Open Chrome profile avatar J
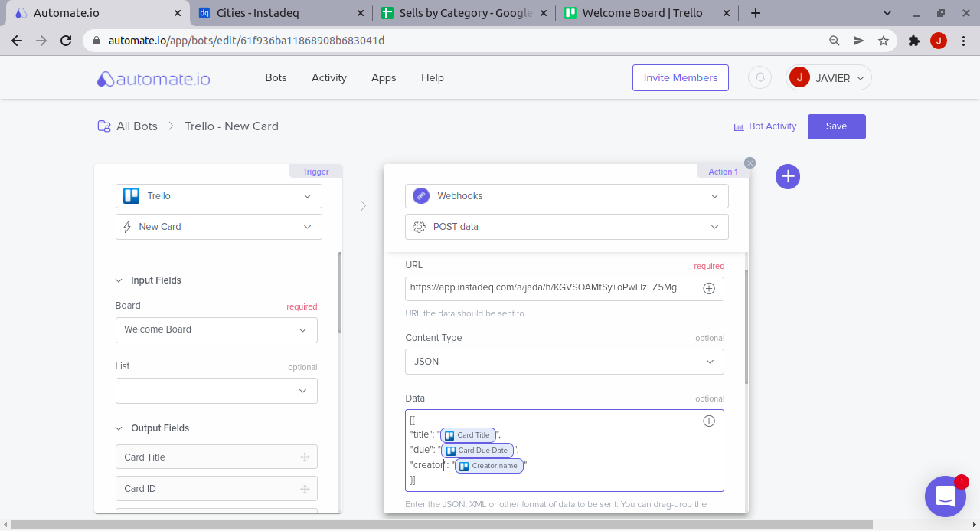This screenshot has width=980, height=531. click(x=939, y=41)
